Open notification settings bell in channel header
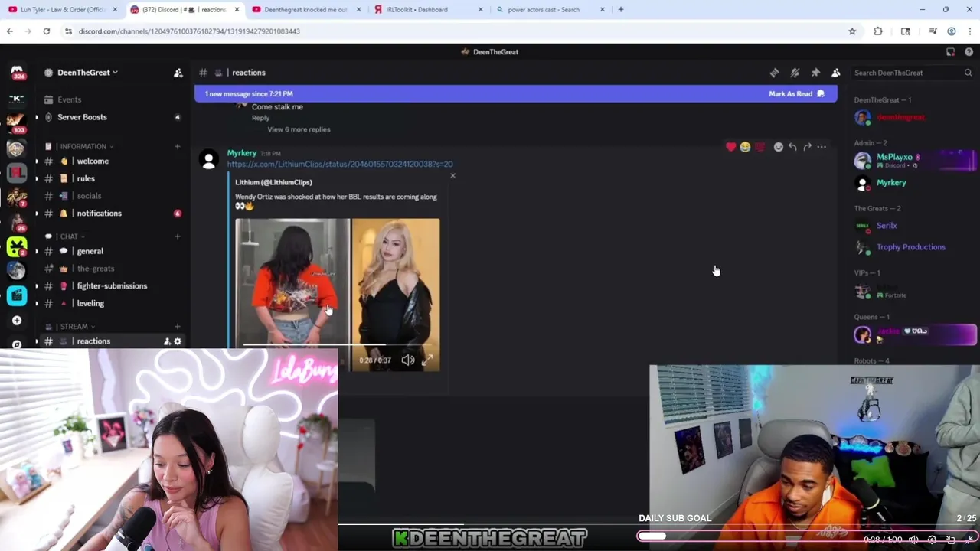The height and width of the screenshot is (551, 980). click(x=795, y=73)
